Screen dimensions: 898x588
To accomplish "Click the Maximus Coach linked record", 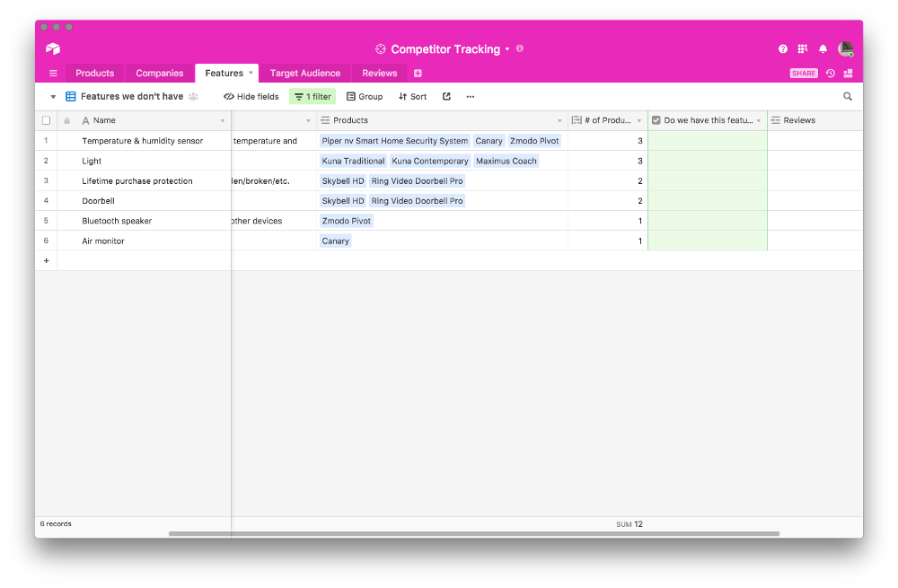I will point(506,161).
